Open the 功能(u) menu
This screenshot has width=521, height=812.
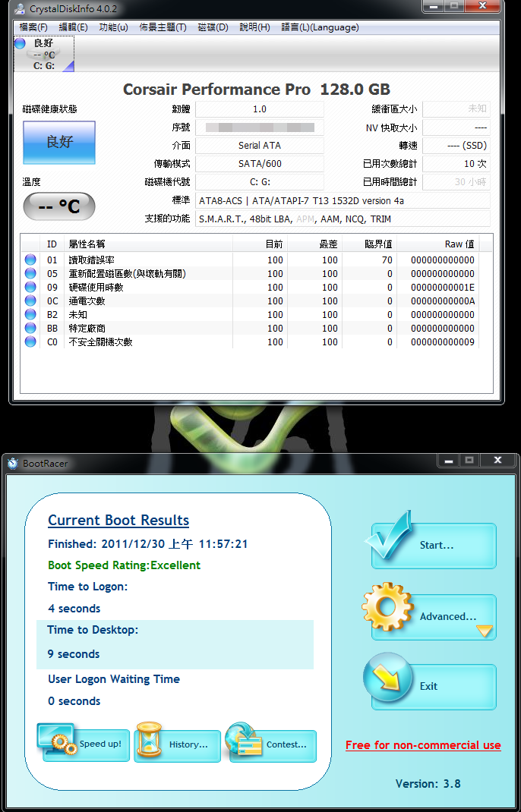pos(113,27)
